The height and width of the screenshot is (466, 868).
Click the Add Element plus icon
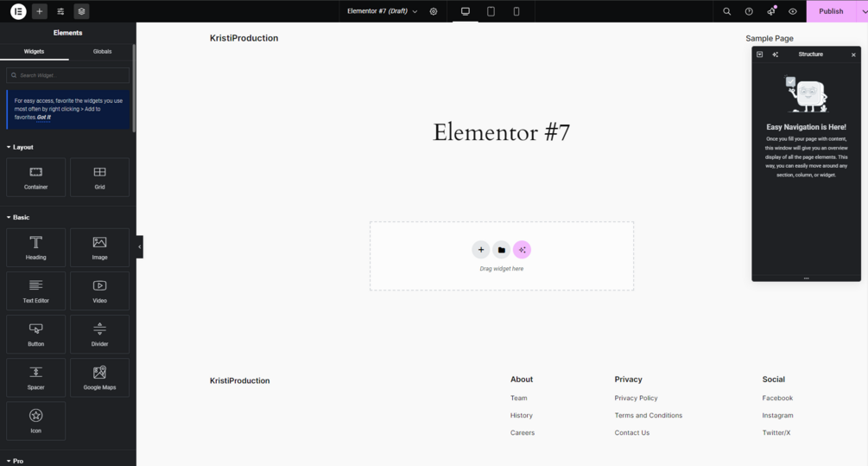[x=40, y=11]
